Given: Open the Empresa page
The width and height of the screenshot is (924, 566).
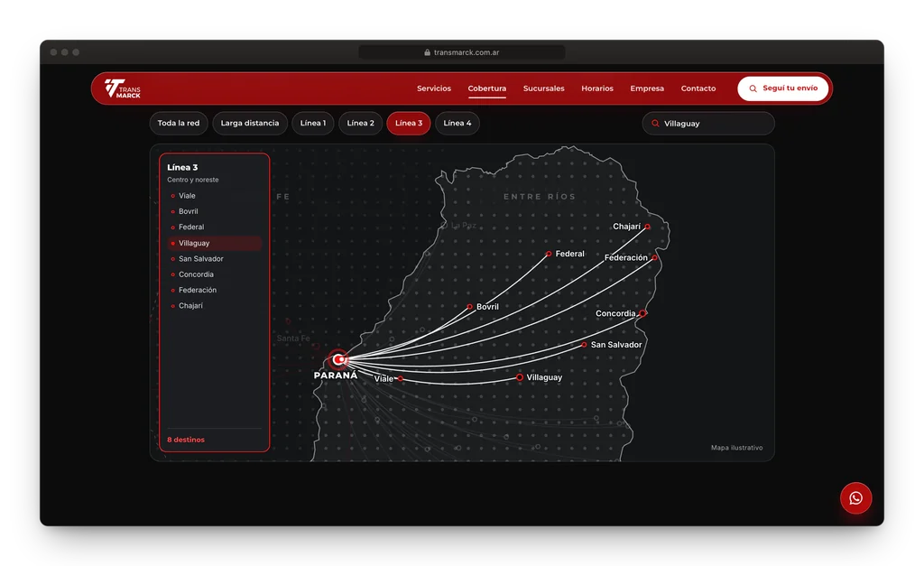Looking at the screenshot, I should [x=647, y=88].
